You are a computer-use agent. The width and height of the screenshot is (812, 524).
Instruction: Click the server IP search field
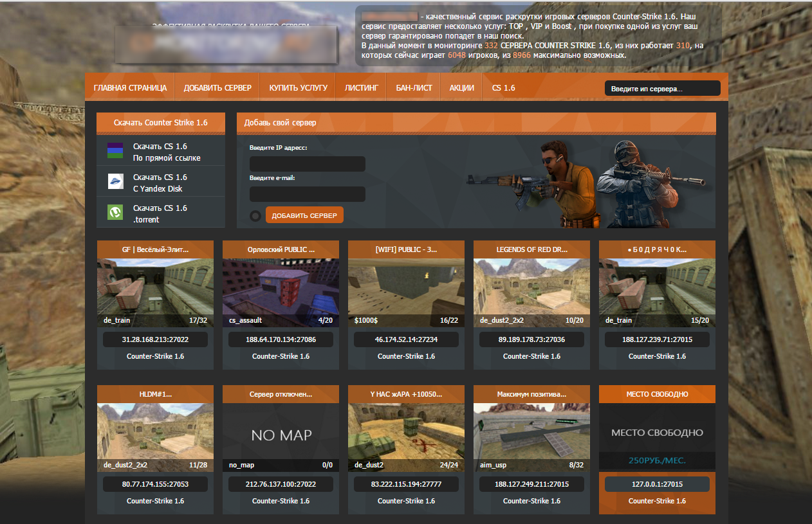[x=663, y=89]
